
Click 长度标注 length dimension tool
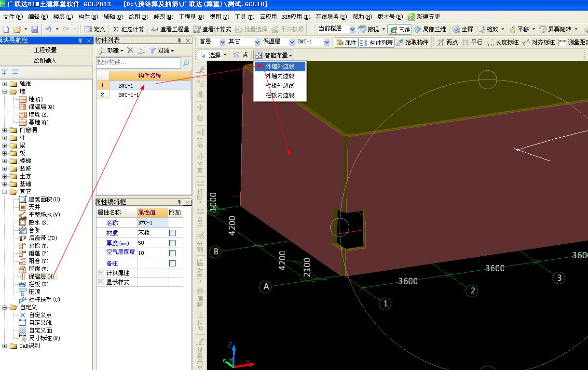503,42
